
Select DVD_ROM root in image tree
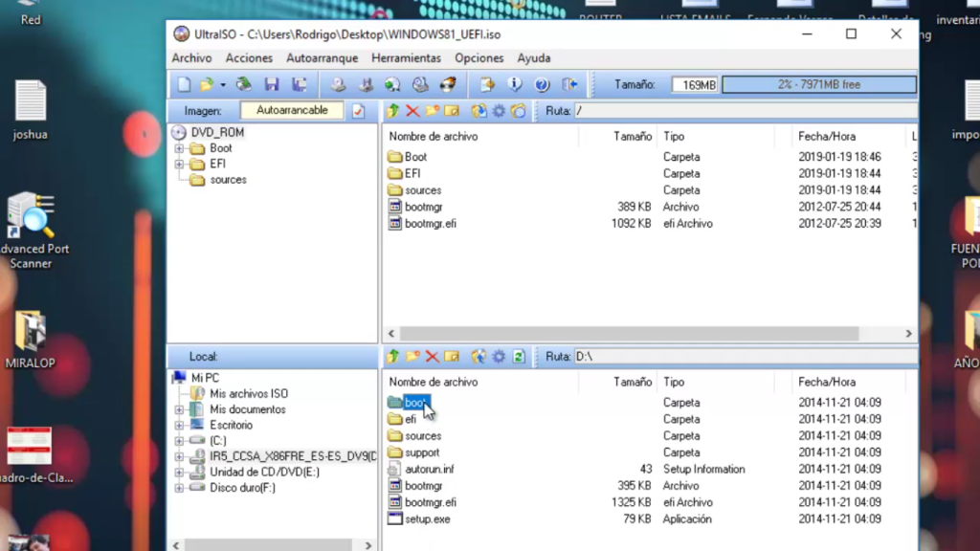[x=217, y=132]
